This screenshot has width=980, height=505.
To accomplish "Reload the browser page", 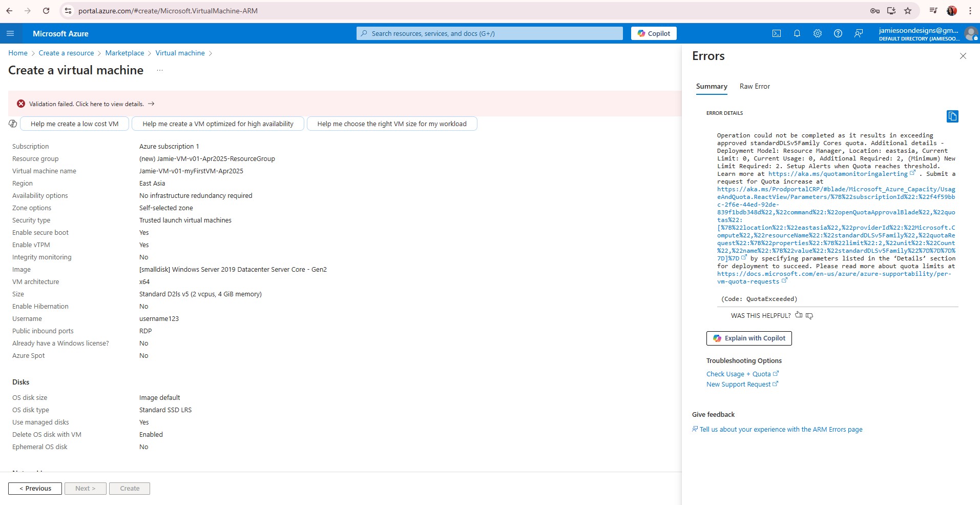I will [x=46, y=11].
